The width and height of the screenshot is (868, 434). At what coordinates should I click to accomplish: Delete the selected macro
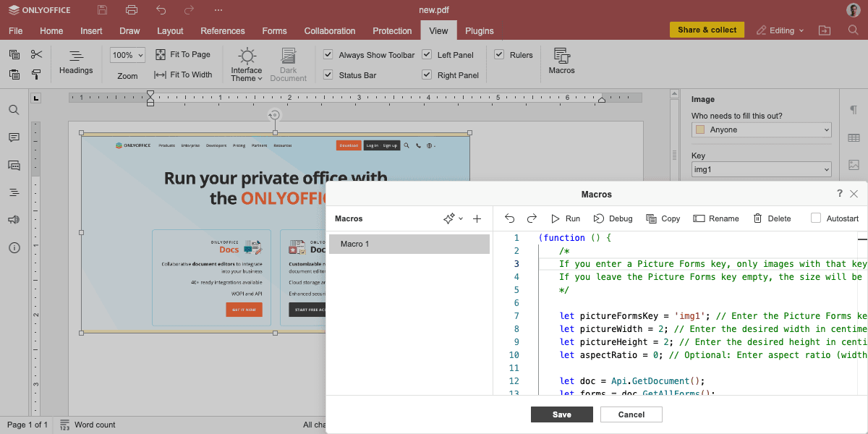click(772, 218)
